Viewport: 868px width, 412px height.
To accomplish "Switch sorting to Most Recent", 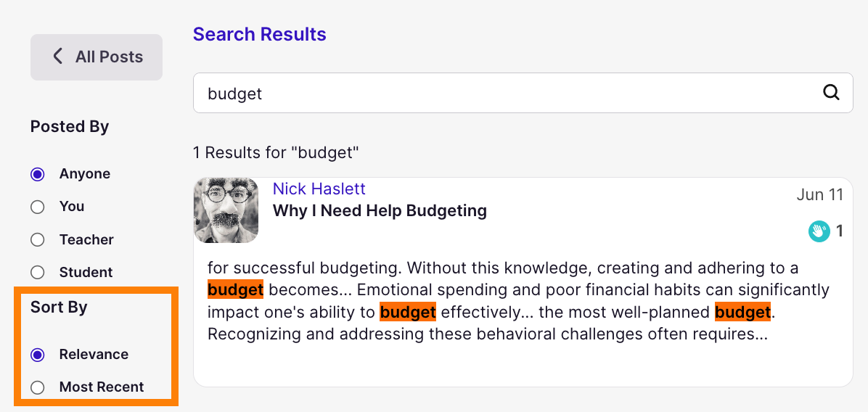I will [x=38, y=387].
